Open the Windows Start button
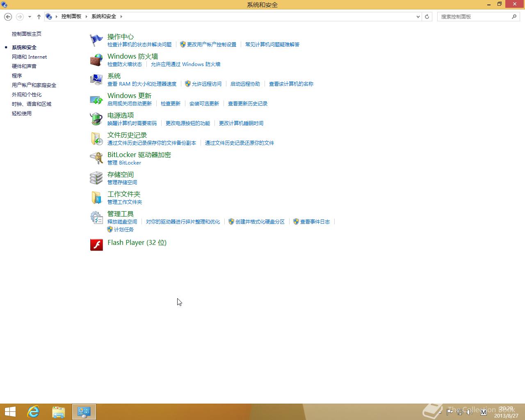 pos(10,412)
